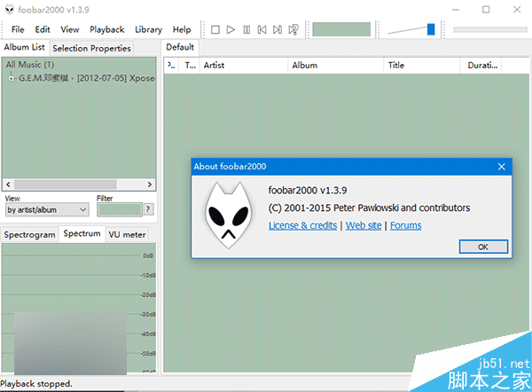Select the Spectrum visualization tab
Screen dimensions: 532x392
point(82,233)
